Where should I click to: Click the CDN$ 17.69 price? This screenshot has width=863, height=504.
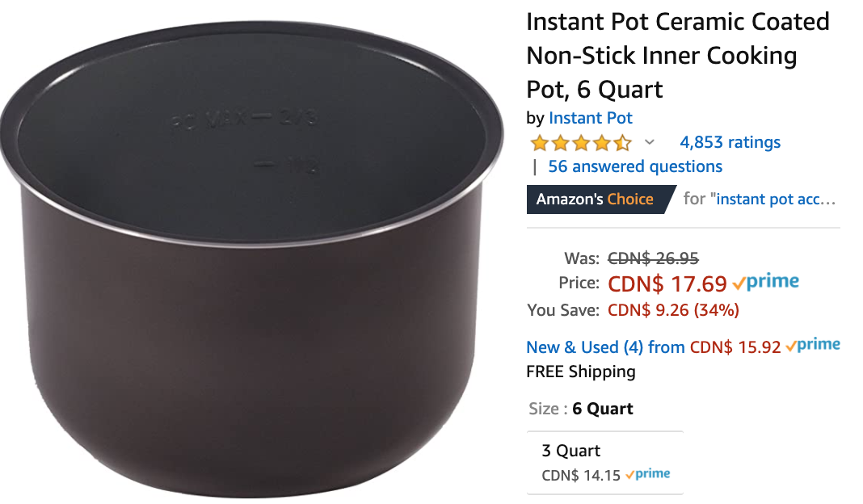[x=667, y=284]
